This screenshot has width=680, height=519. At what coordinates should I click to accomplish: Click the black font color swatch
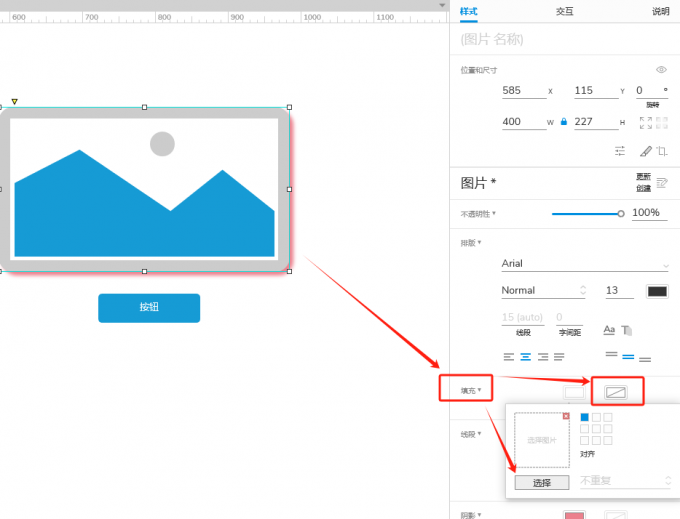click(657, 291)
